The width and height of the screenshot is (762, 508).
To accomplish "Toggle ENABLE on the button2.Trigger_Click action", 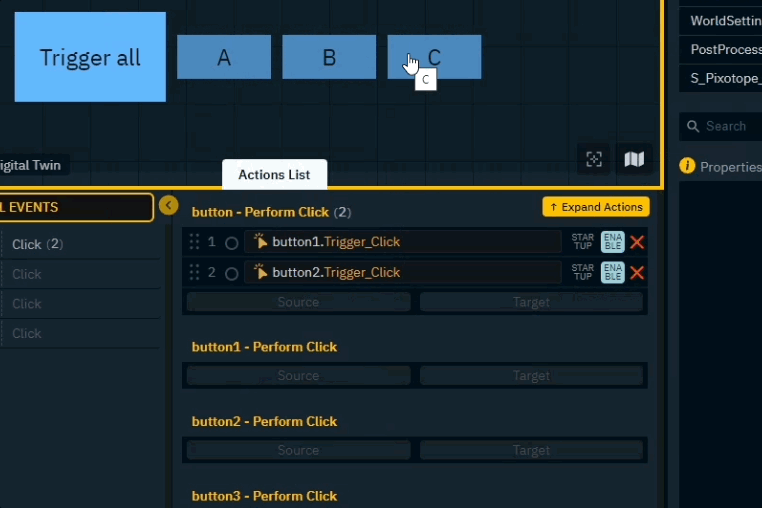I will [612, 273].
